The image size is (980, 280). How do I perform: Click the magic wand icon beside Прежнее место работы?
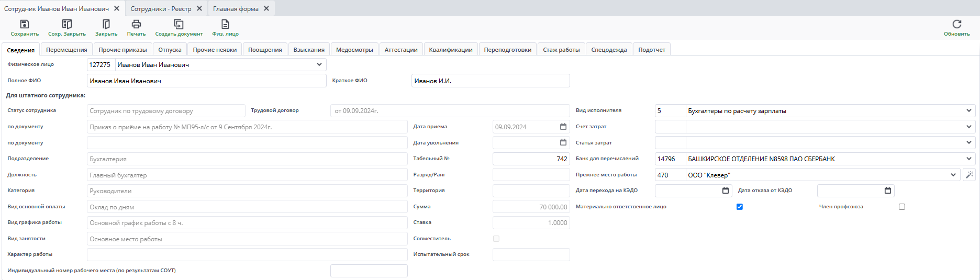click(969, 175)
